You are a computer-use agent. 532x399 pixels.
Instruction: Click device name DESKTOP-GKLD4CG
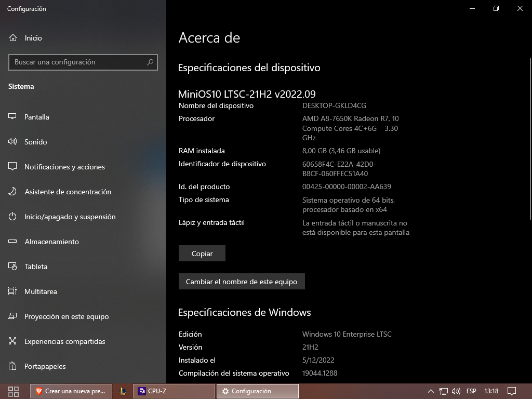[334, 105]
